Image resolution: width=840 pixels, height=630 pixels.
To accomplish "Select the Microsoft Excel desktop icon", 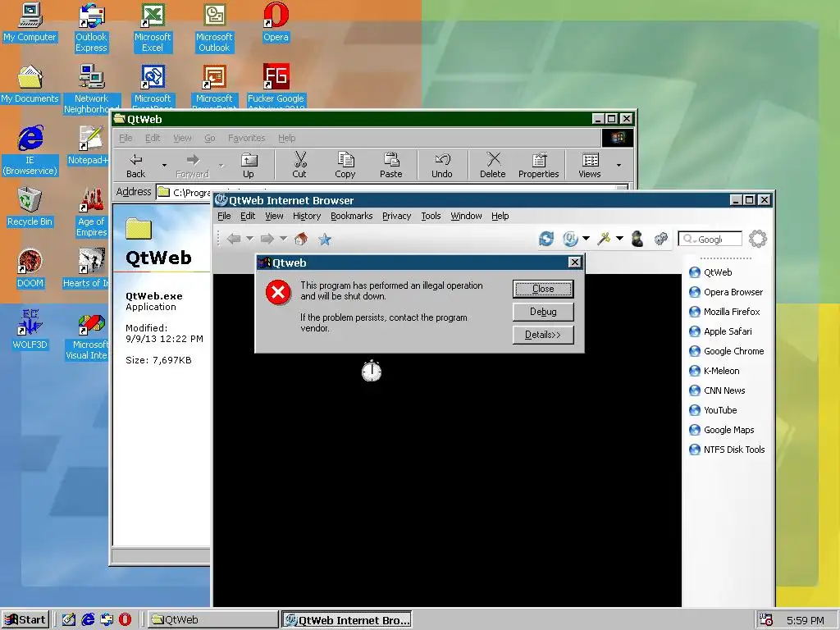I will click(153, 27).
